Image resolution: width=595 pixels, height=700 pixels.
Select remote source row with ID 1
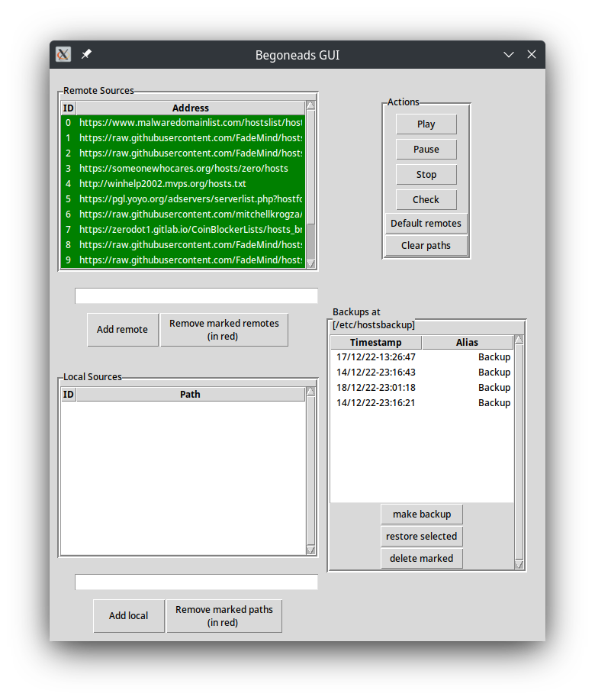(x=183, y=138)
